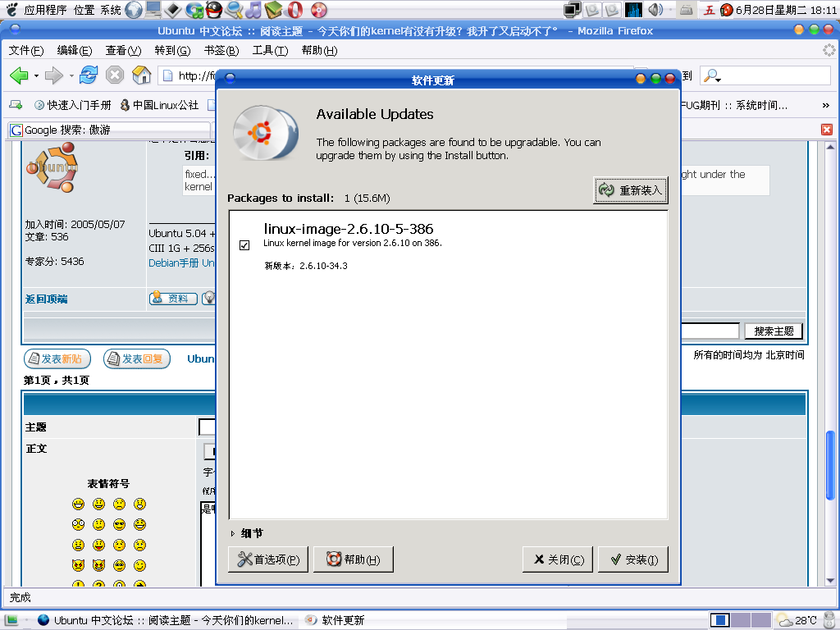Toggle the linux-image-2.6.10-5-386 package checkbox
Screen dimensions: 840x630
[x=244, y=244]
